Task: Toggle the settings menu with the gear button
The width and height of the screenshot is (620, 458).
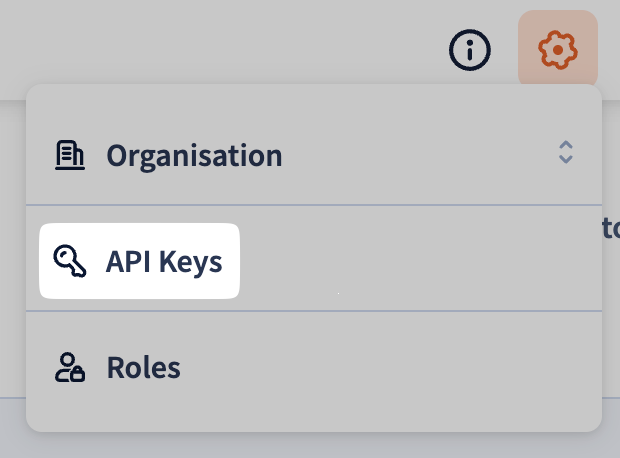Action: [558, 48]
